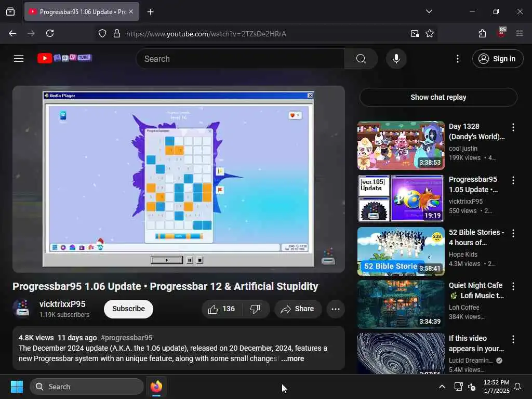Go to the YouTube home logo
Viewport: 532px width, 399px height.
(x=64, y=58)
